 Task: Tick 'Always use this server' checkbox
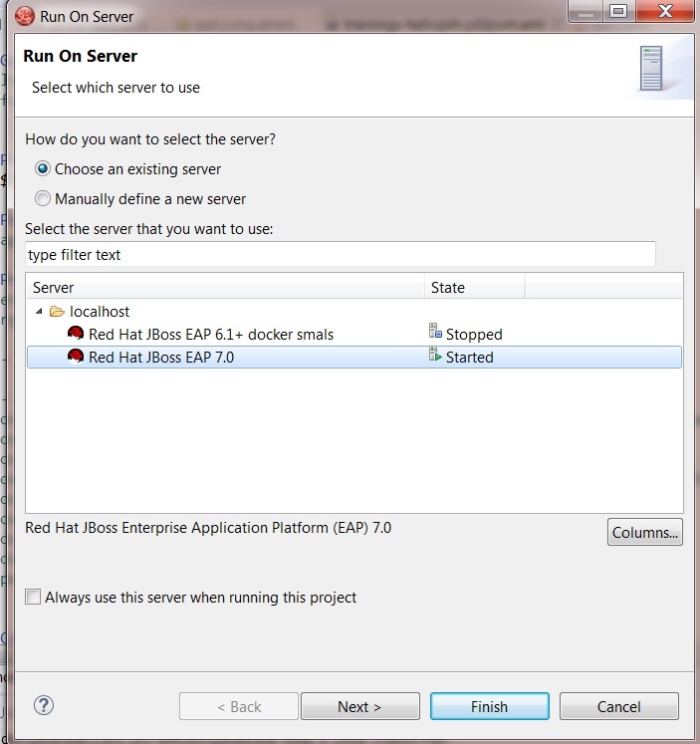33,597
